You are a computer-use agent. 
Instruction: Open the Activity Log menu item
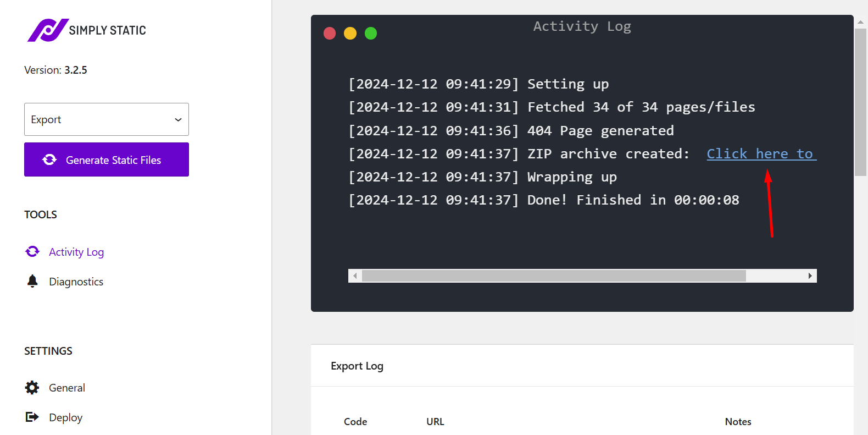click(76, 252)
